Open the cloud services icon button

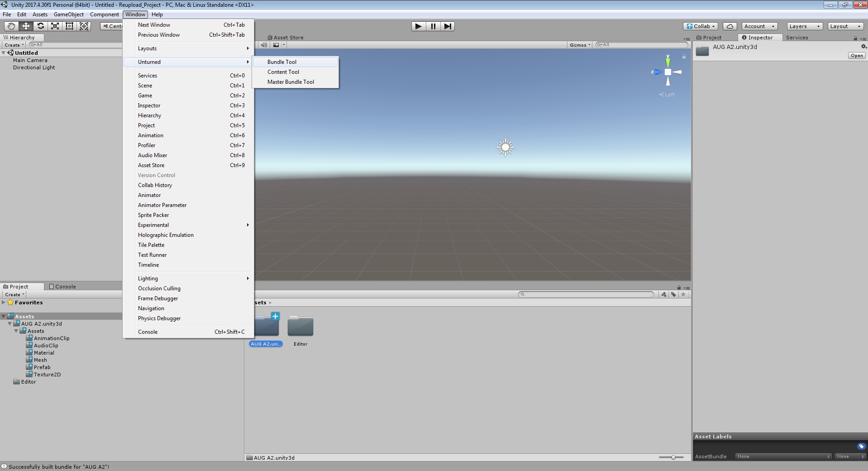point(730,26)
